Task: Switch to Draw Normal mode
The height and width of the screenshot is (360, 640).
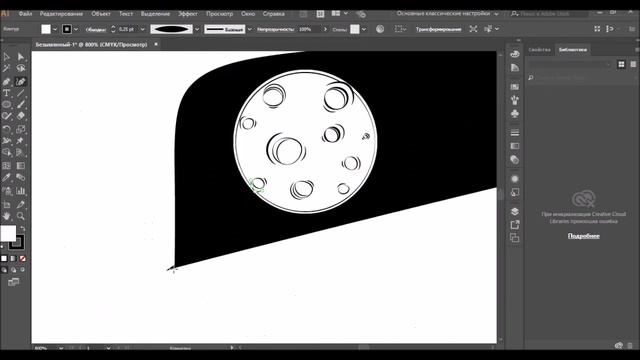Action: [x=4, y=270]
